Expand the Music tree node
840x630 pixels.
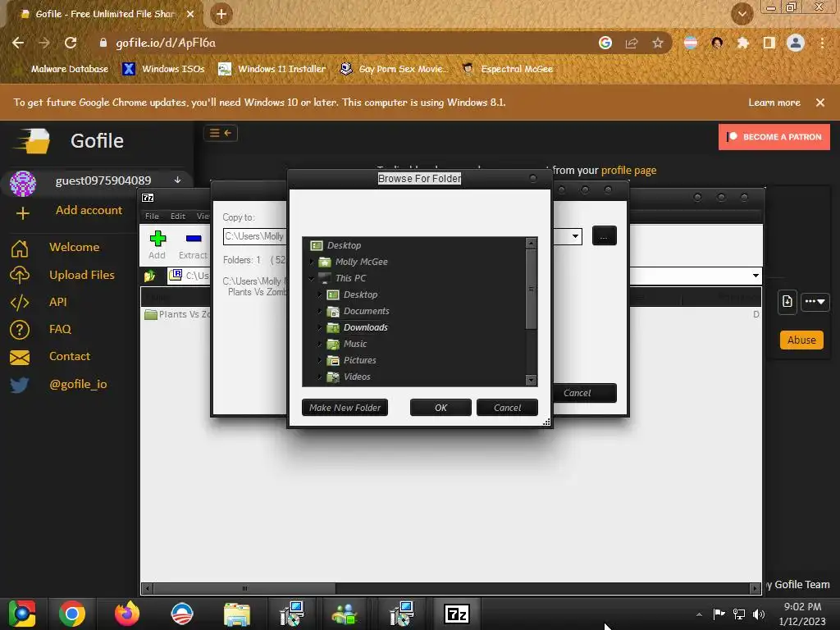coord(320,344)
